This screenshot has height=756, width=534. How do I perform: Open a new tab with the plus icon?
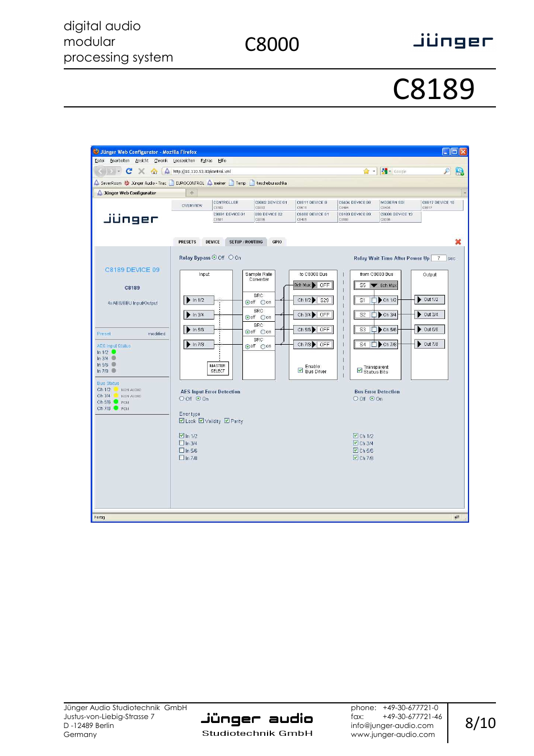191,192
